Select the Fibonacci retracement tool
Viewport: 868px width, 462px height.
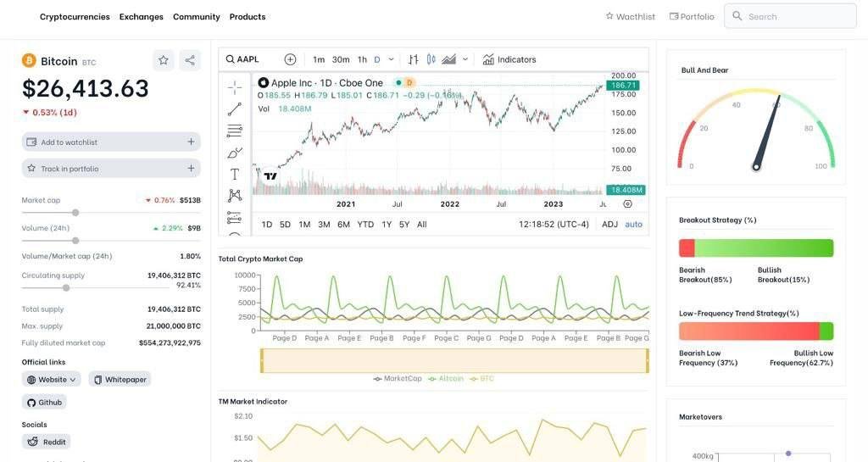[235, 131]
